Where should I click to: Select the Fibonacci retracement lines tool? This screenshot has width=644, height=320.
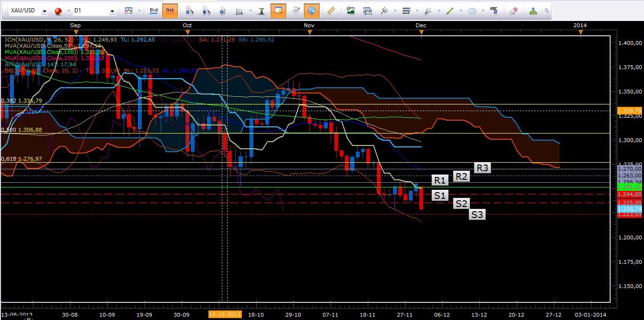[x=406, y=10]
